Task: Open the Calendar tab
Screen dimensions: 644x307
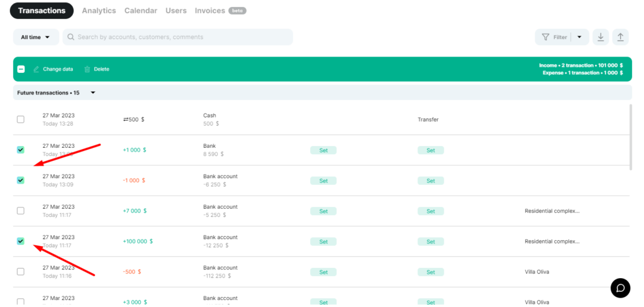Action: pos(141,11)
